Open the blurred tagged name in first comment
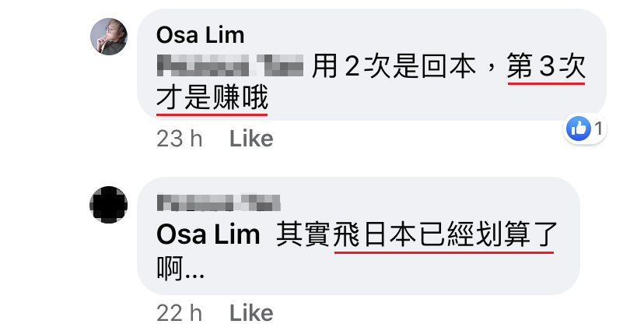Screen dimensions: 644x331 230,66
